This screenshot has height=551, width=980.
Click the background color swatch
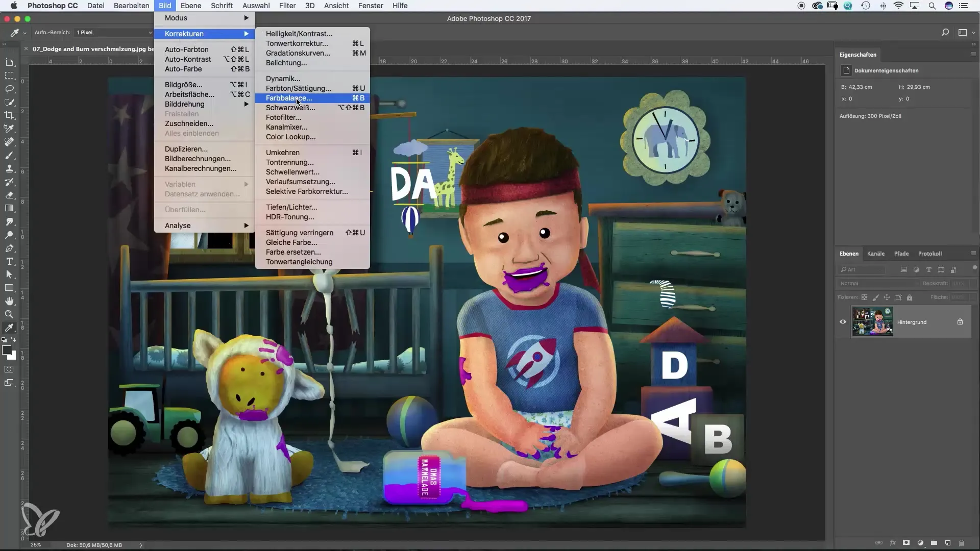pyautogui.click(x=13, y=357)
